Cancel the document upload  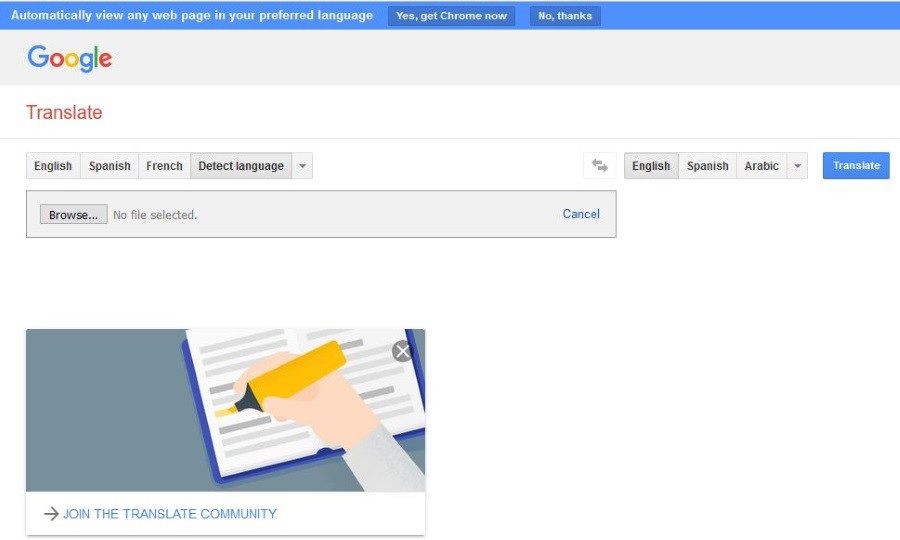pyautogui.click(x=581, y=214)
